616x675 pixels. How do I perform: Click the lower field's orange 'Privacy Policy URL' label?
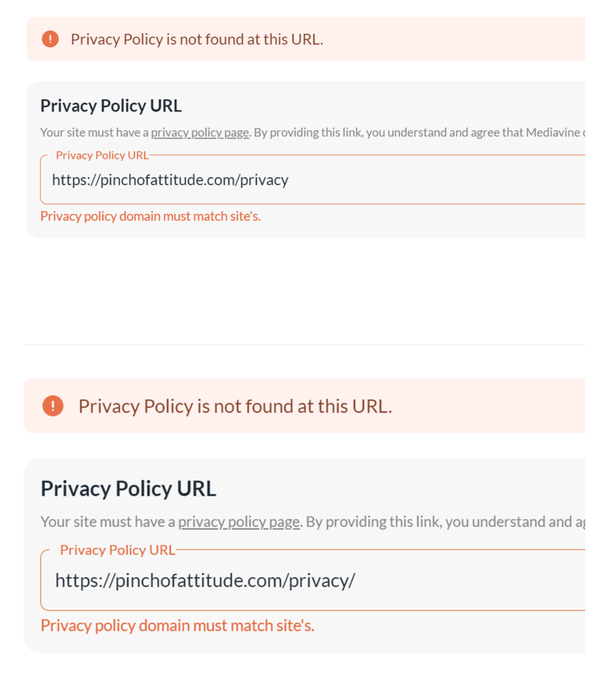click(x=117, y=550)
